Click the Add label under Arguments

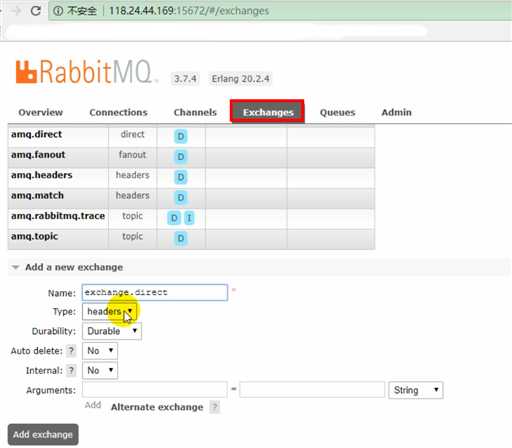click(x=93, y=405)
